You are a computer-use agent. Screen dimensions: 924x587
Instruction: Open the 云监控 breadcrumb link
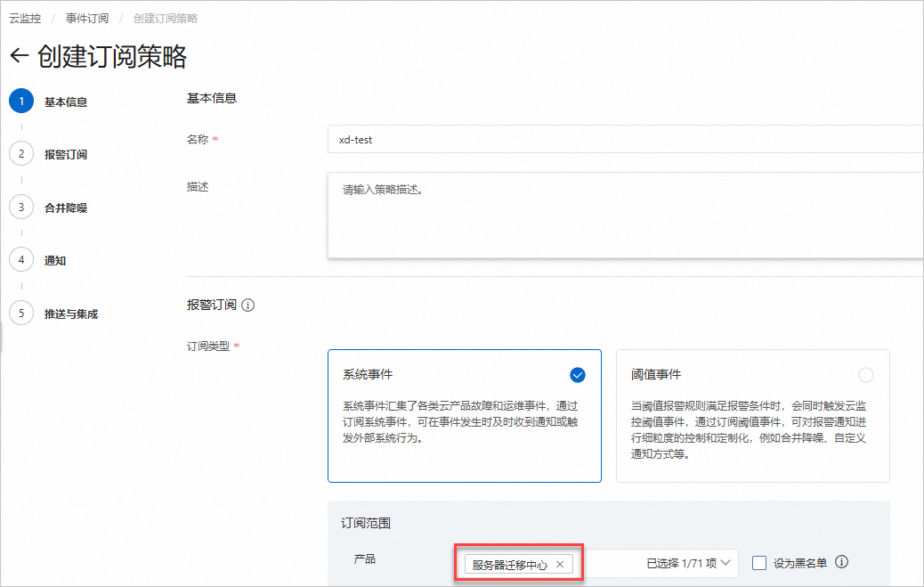25,19
